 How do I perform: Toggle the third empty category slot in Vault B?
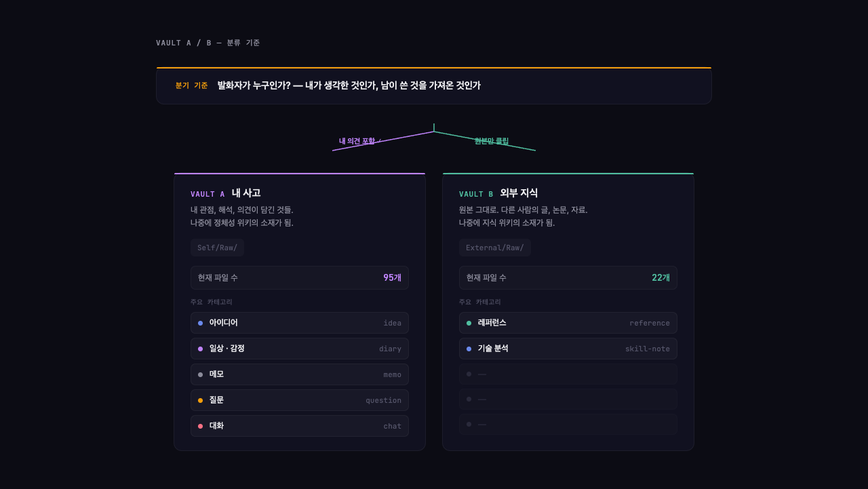coord(568,425)
